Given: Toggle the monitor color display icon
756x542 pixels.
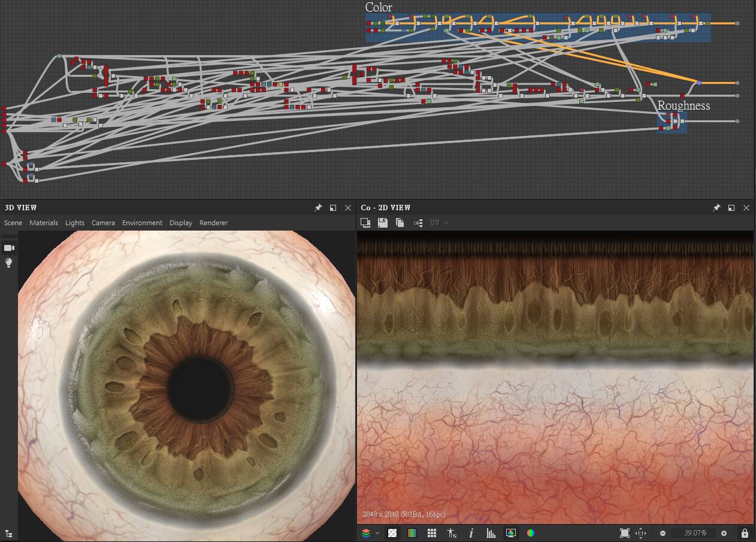Looking at the screenshot, I should point(511,533).
